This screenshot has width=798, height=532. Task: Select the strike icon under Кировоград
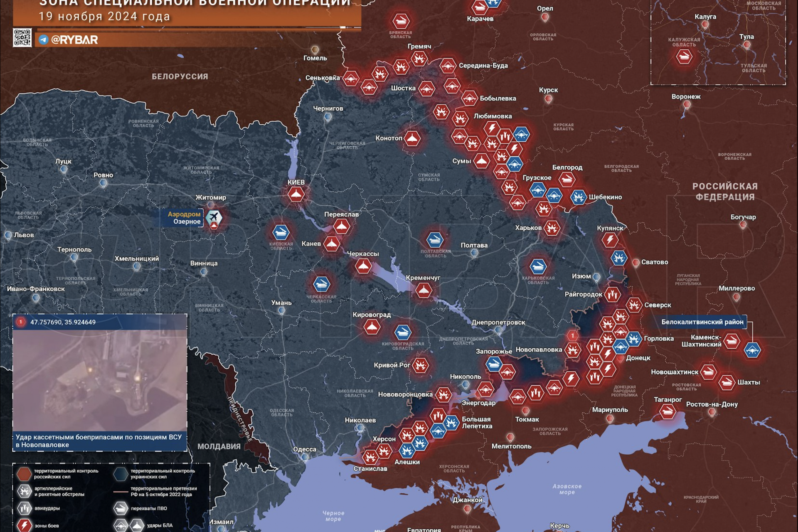[372, 327]
